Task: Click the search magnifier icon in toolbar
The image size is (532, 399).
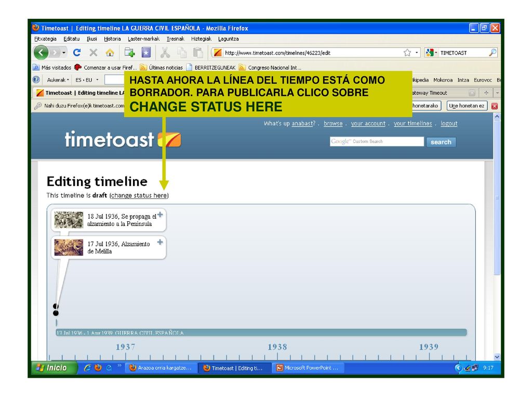Action: pyautogui.click(x=493, y=52)
